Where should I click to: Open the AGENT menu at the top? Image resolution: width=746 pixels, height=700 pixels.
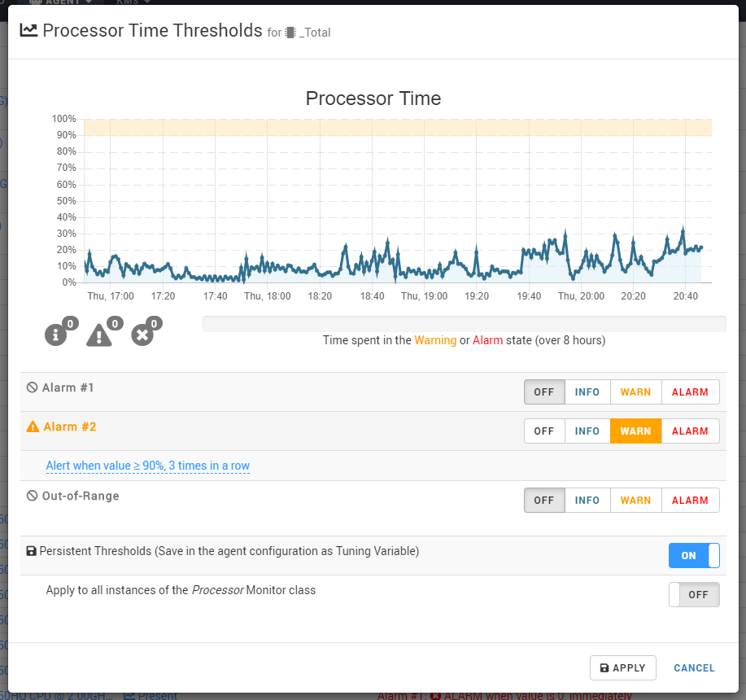tap(61, 2)
